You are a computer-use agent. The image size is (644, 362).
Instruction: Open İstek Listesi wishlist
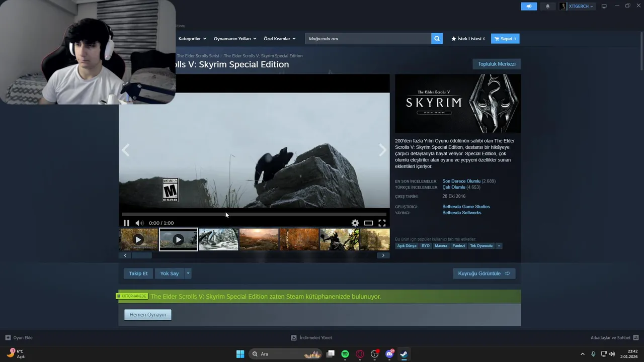point(468,39)
